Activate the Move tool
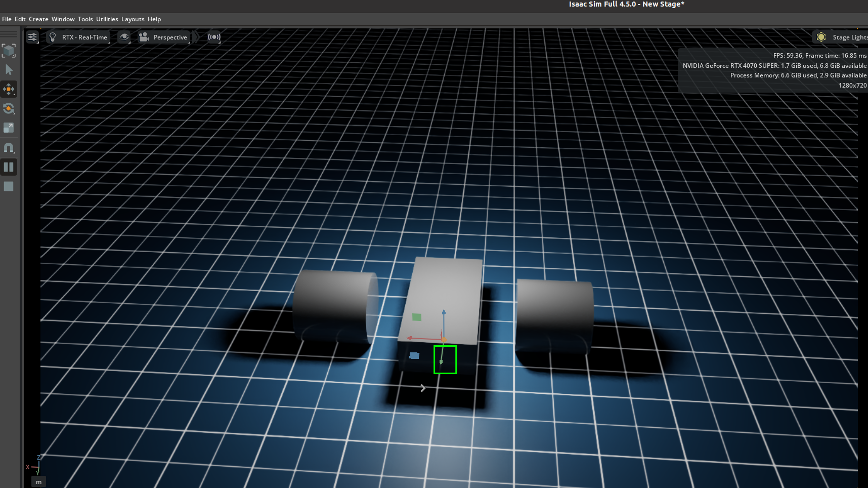This screenshot has height=488, width=868. click(9, 89)
